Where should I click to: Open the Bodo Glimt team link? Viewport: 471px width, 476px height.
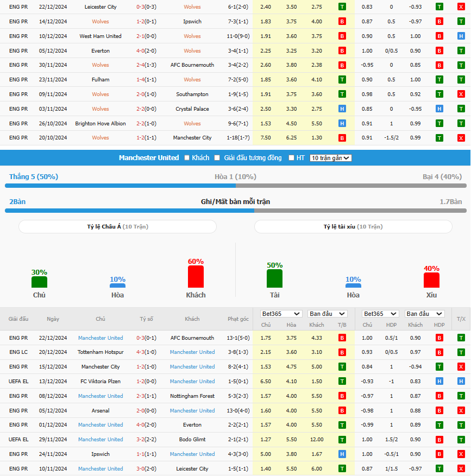click(192, 439)
